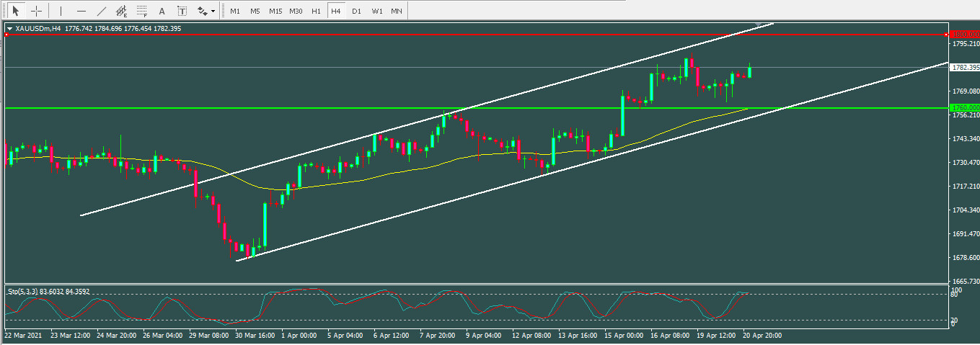Activate the crosshair tool
This screenshot has height=345, width=980.
point(36,12)
